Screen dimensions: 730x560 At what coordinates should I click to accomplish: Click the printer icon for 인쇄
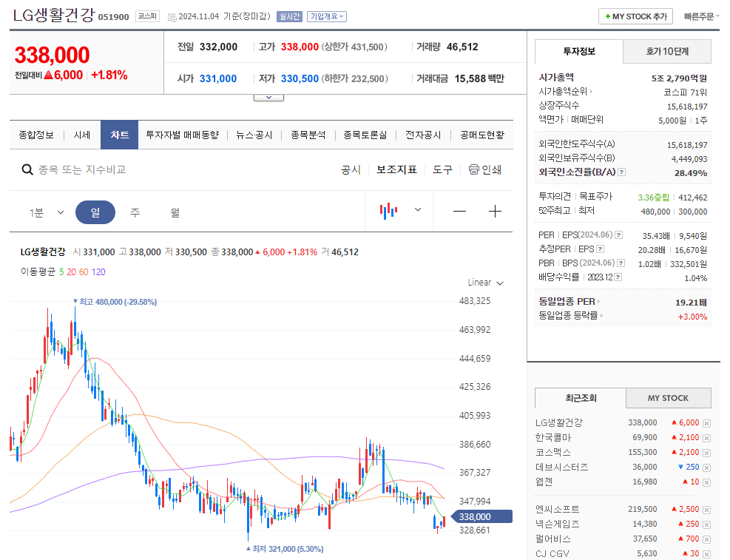(x=473, y=169)
